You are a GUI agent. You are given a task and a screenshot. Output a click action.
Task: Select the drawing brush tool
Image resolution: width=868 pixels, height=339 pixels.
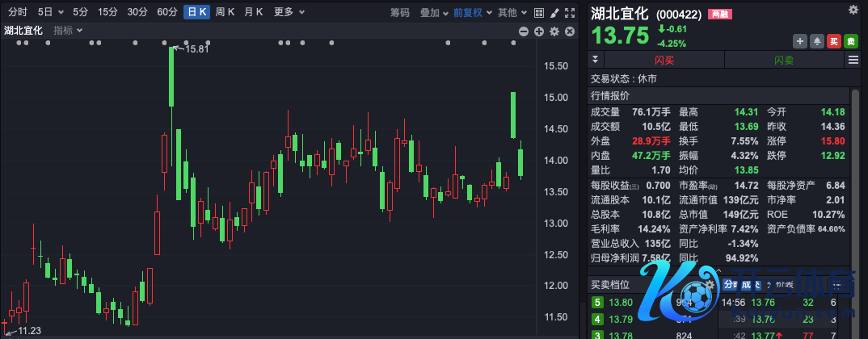tap(554, 12)
